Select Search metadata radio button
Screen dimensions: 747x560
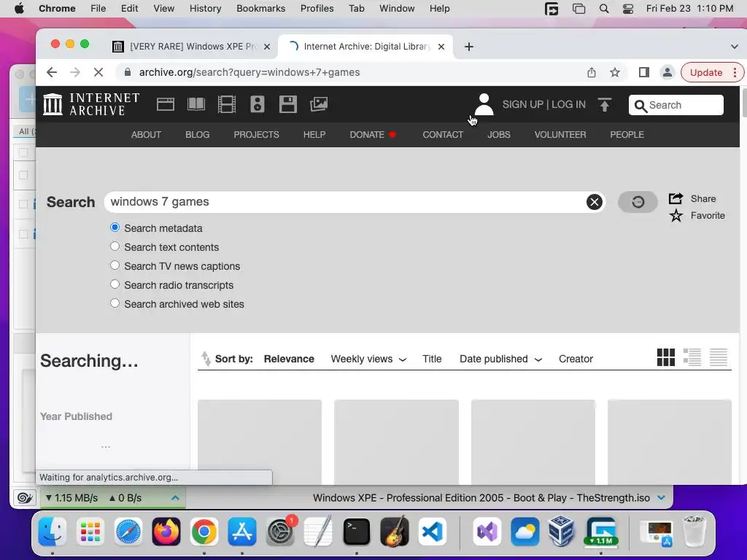pos(115,227)
